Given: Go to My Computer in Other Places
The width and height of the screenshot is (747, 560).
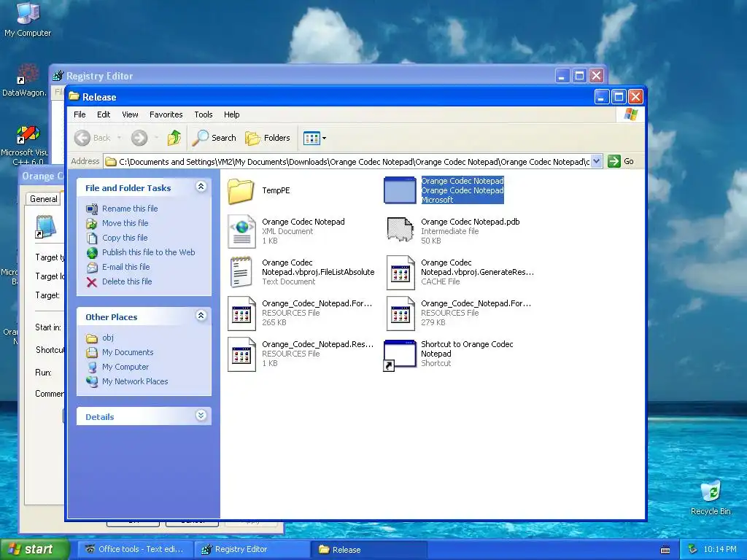Looking at the screenshot, I should pos(125,367).
